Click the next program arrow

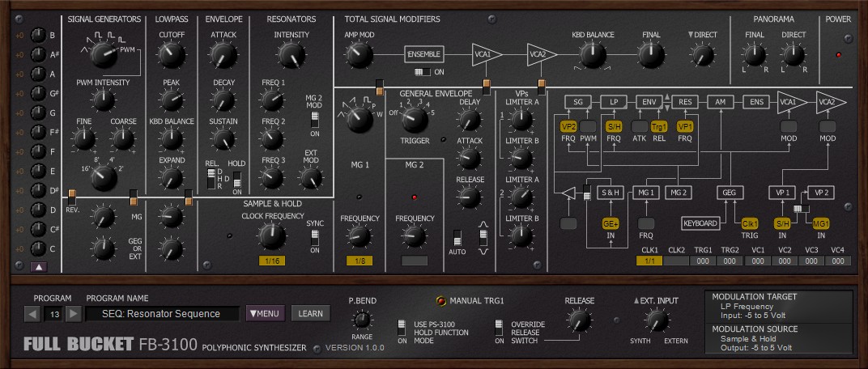tap(74, 314)
